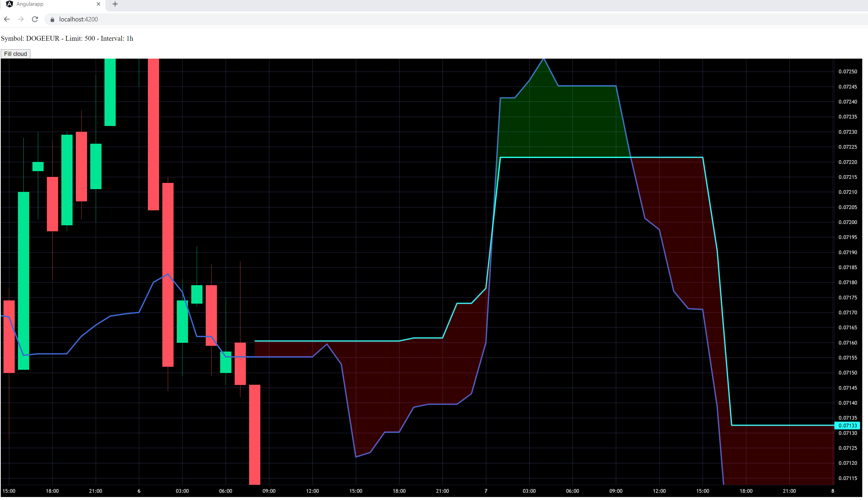The height and width of the screenshot is (500, 868).
Task: Click the lock icon beside localhost URL
Action: [x=52, y=19]
